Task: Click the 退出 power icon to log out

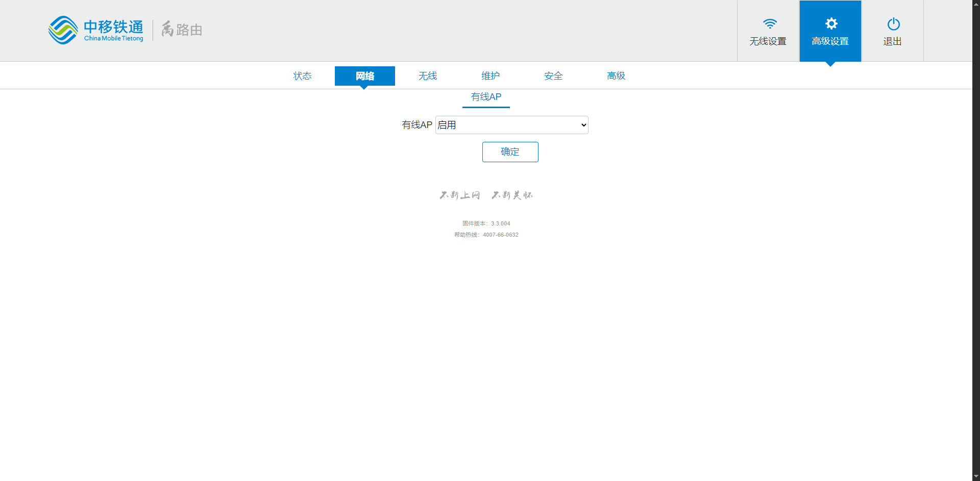Action: tap(893, 24)
